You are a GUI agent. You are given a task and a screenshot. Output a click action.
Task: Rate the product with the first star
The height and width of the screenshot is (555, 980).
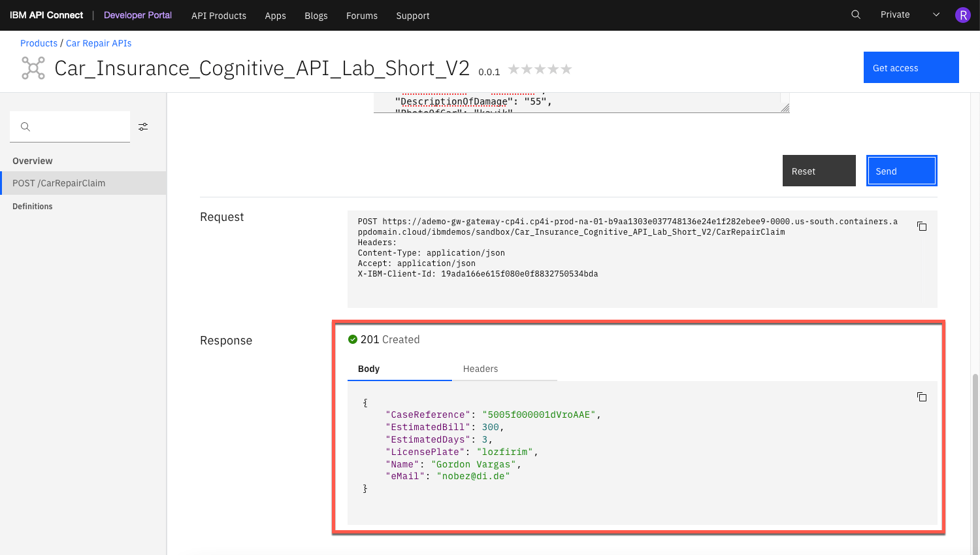[514, 69]
